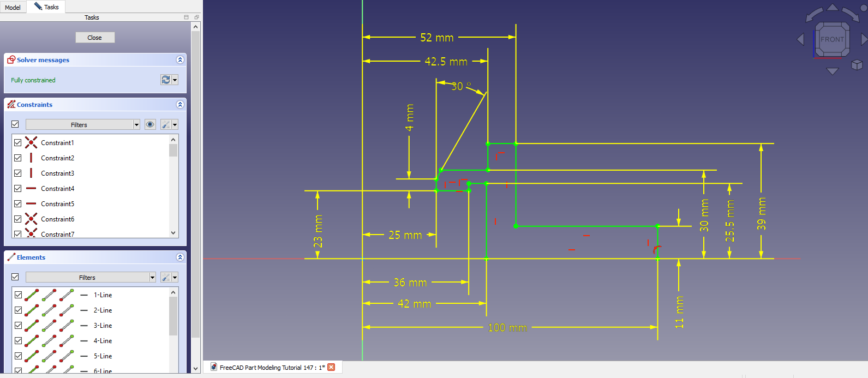Select Constraint5 horizontal icon
868x378 pixels.
point(31,204)
